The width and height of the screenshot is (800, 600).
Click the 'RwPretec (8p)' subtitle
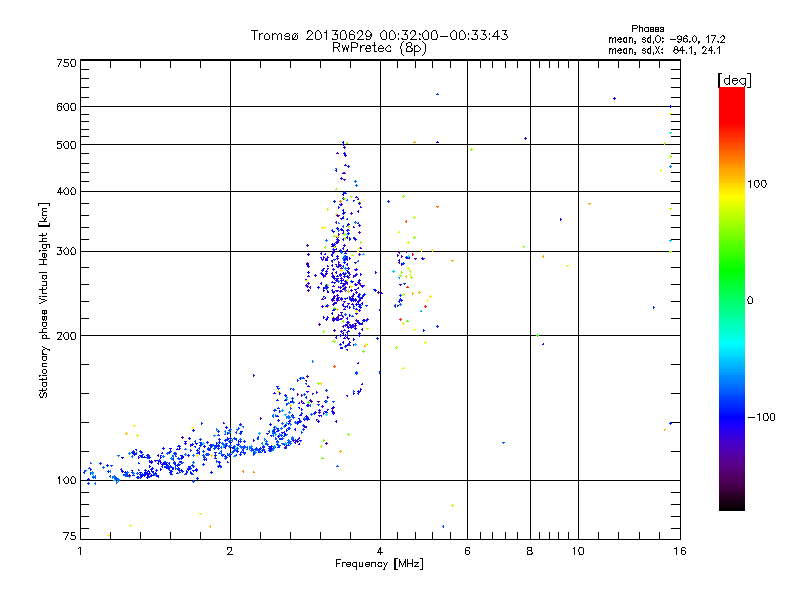[x=379, y=48]
